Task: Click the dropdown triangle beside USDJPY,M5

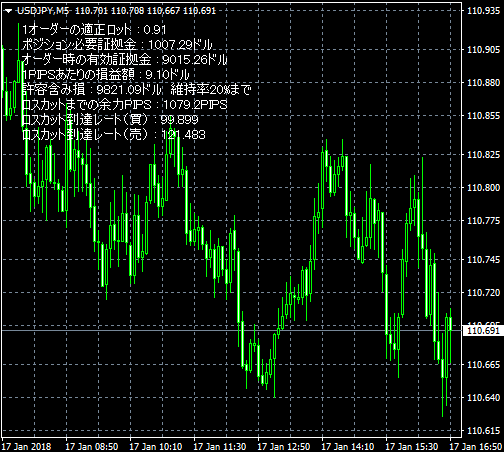Action: (9, 11)
